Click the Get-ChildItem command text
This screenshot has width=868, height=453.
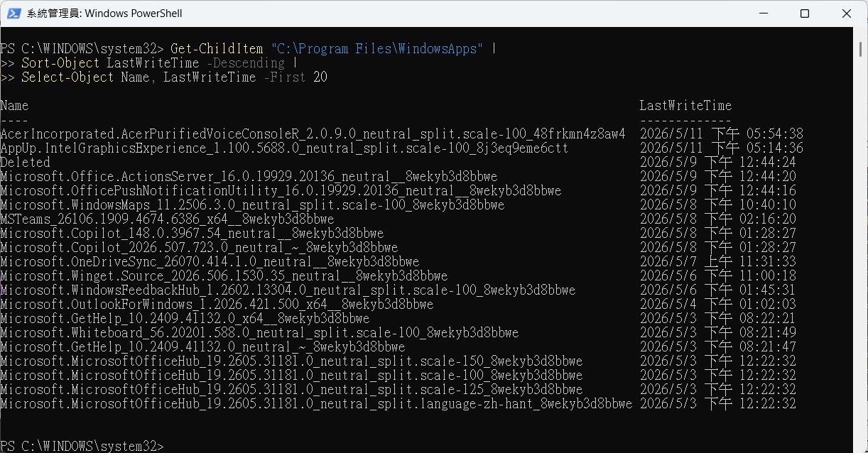point(217,48)
